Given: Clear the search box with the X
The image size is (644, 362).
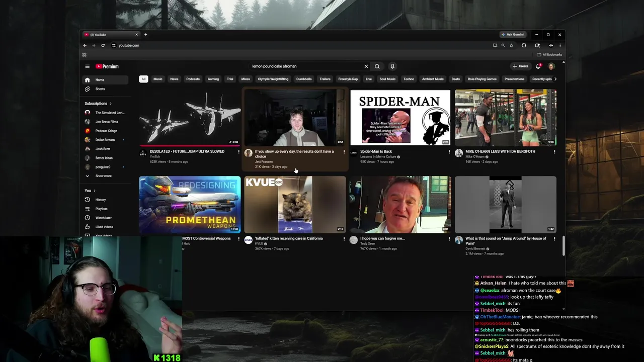Looking at the screenshot, I should 366,66.
